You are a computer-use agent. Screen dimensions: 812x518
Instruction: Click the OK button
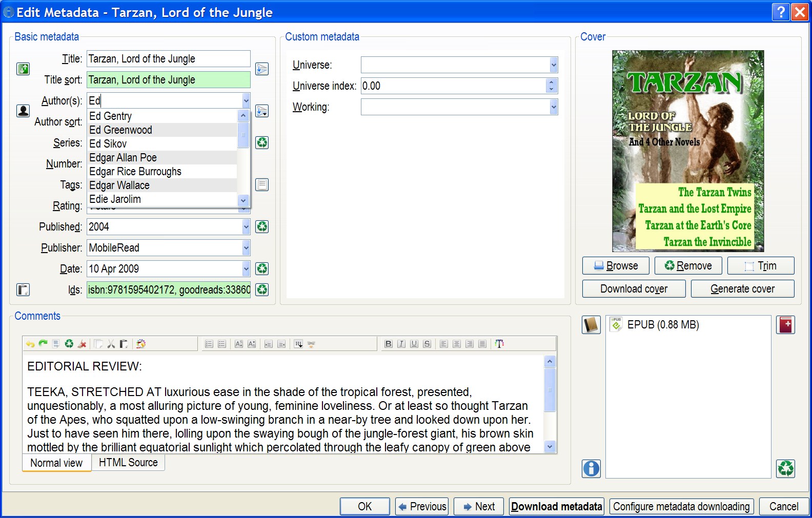[365, 506]
